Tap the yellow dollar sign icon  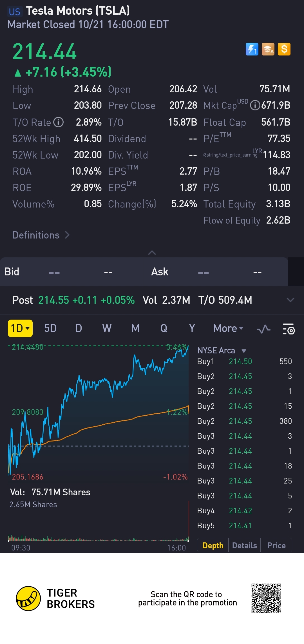(x=284, y=49)
